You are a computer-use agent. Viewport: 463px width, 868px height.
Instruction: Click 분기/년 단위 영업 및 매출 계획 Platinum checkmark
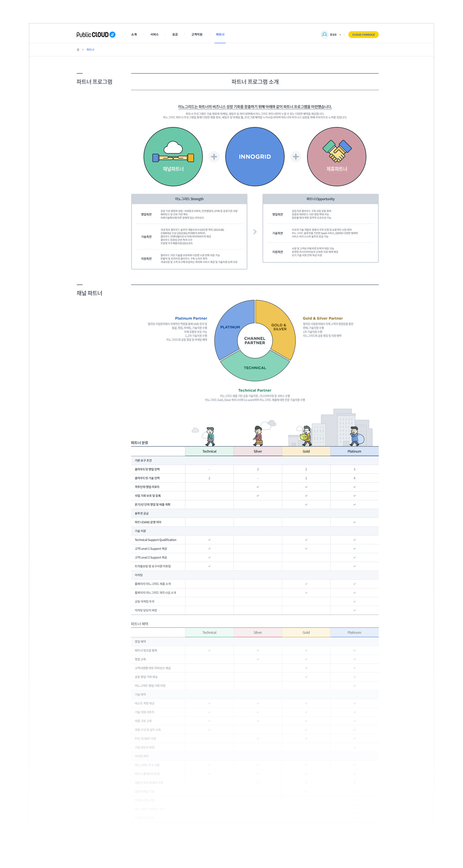(x=354, y=504)
